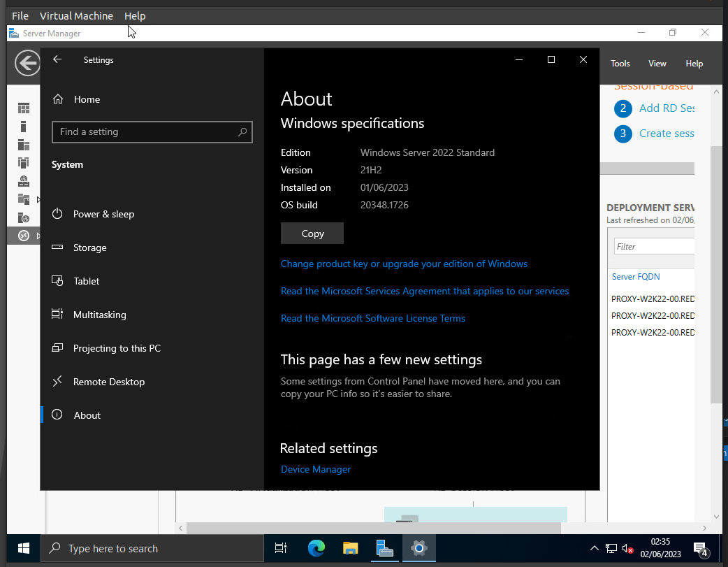Click the search magnifier in Find a setting
The image size is (728, 567).
[x=242, y=132]
